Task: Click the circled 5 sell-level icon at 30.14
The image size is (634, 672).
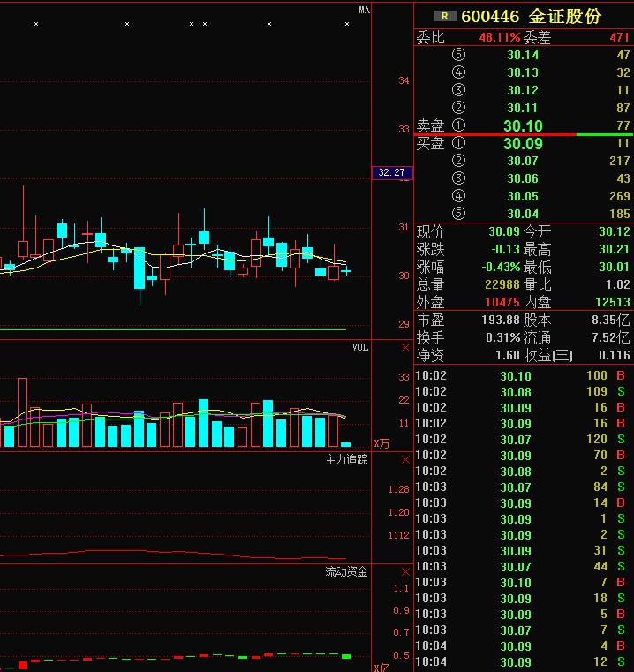Action: 458,55
